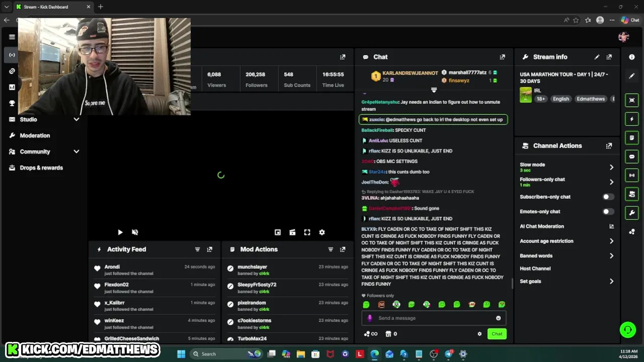Screen dimensions: 644x362
Task: Pop out the Stream info panel
Action: tap(609, 57)
